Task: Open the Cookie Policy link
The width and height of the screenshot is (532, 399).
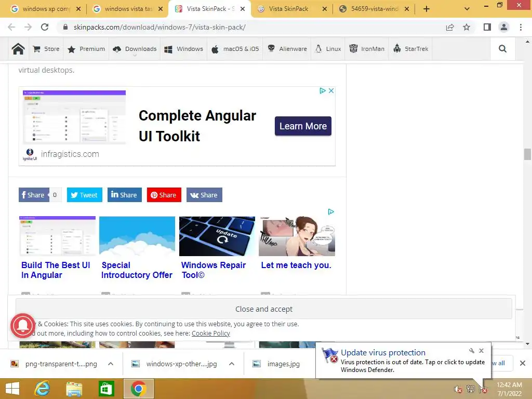Action: (x=211, y=334)
